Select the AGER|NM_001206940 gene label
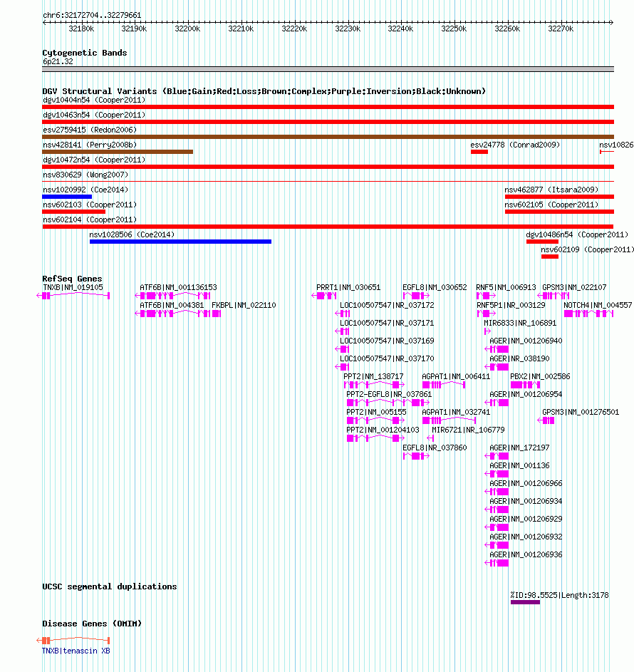Viewport: 634px width, 672px height. pos(526,341)
